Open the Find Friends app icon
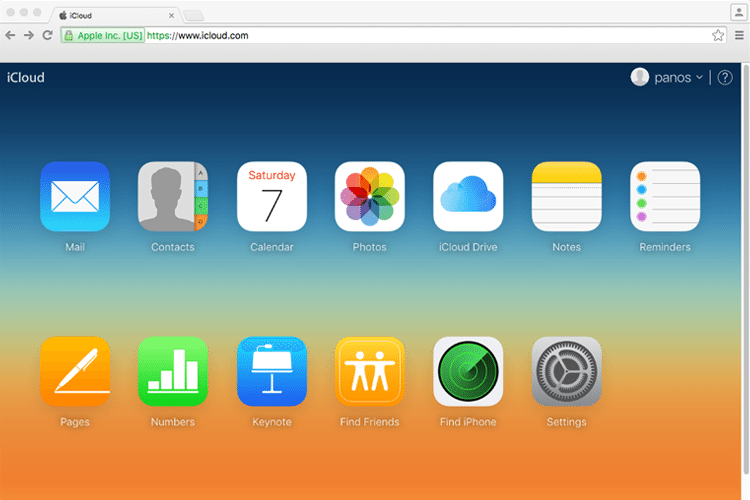The image size is (750, 500). pyautogui.click(x=370, y=371)
